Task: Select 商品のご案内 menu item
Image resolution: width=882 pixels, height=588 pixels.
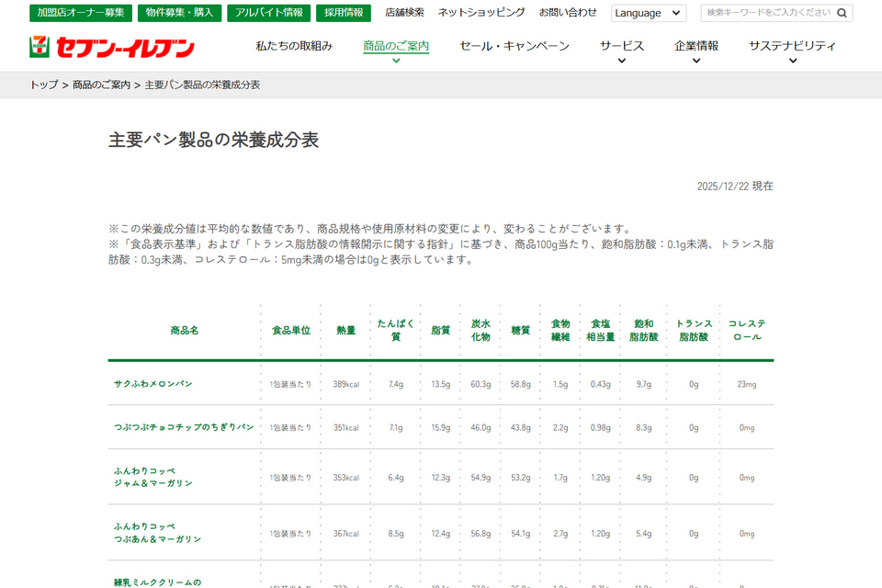Action: pos(396,46)
